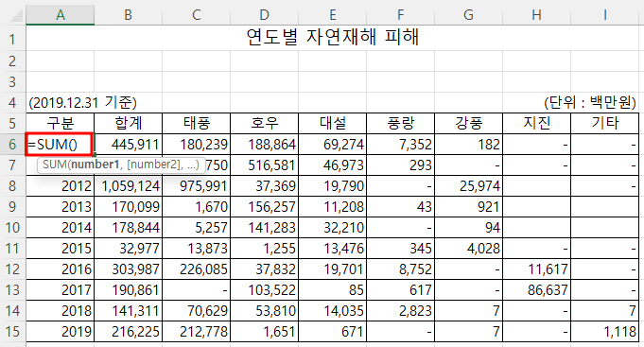
Task: Select row 11 header
Action: click(12, 248)
